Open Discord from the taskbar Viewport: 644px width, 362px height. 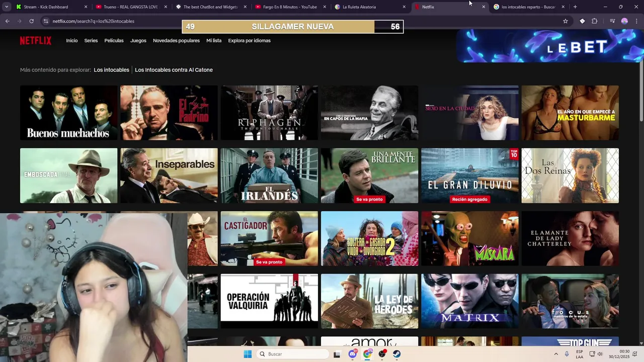[353, 354]
